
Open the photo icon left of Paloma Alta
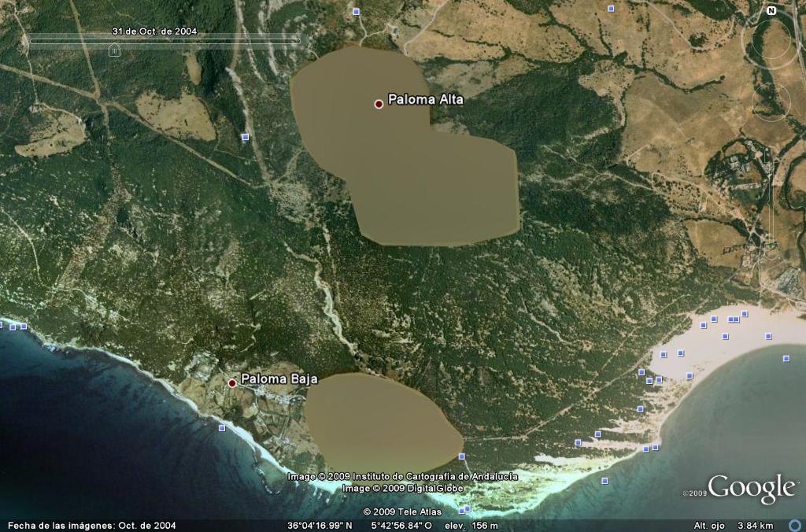[x=246, y=137]
